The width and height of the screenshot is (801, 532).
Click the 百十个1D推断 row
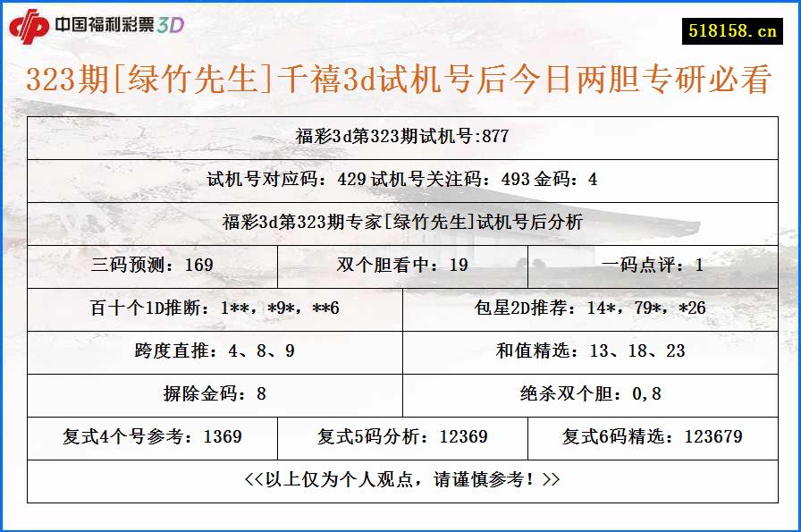[x=215, y=308]
